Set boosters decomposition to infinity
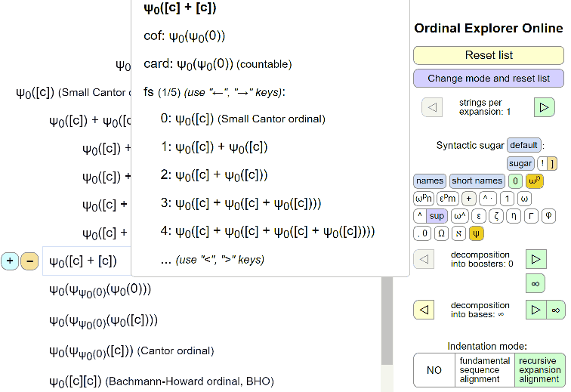The image size is (571, 392). [536, 283]
